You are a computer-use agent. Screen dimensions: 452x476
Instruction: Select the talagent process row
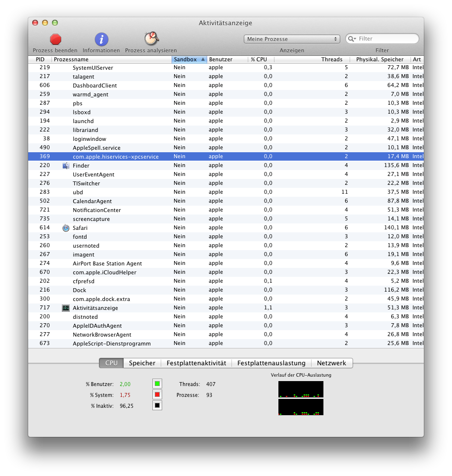pyautogui.click(x=226, y=77)
